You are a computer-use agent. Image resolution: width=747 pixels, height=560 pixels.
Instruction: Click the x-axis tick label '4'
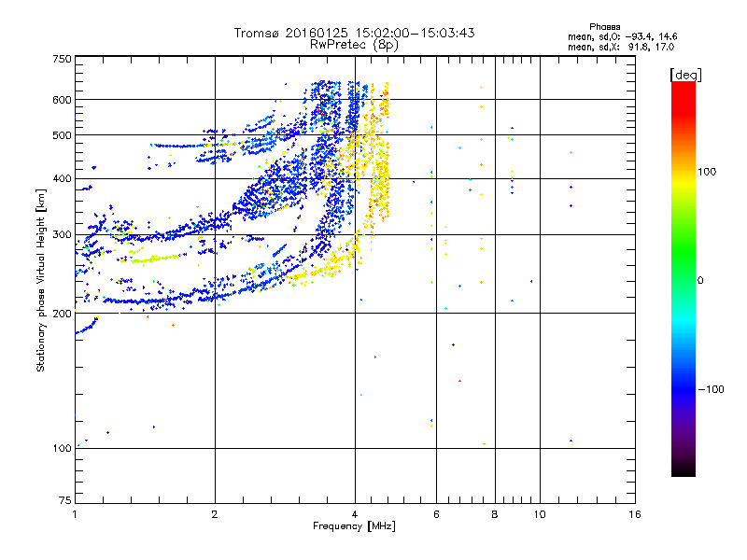tap(355, 514)
